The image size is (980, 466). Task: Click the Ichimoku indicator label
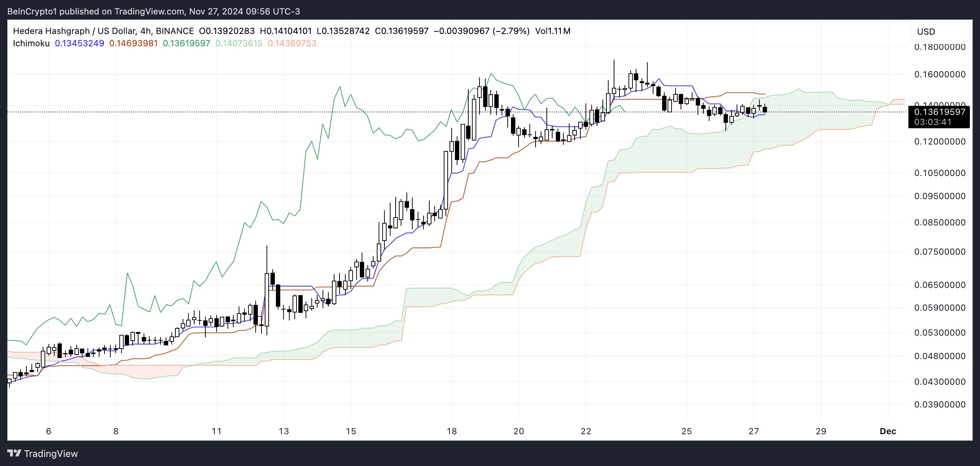click(x=31, y=43)
